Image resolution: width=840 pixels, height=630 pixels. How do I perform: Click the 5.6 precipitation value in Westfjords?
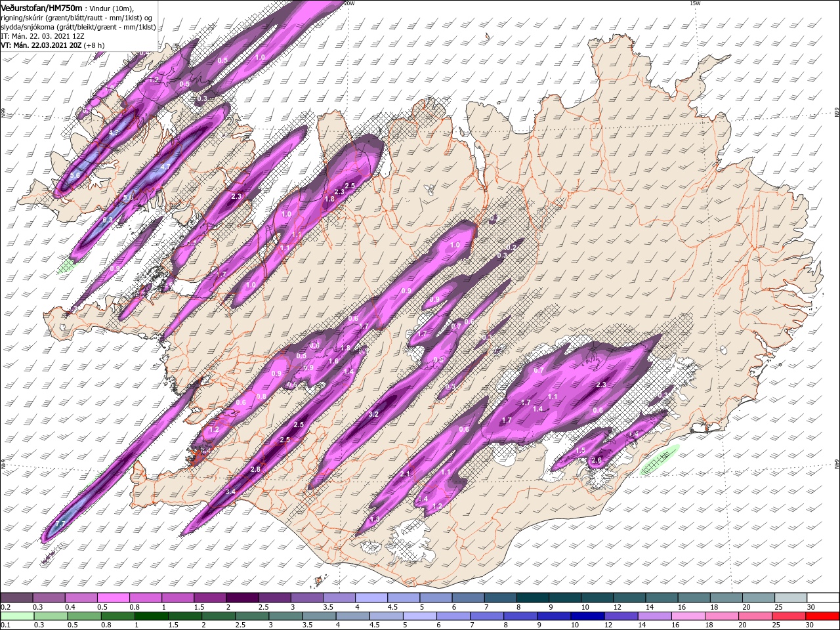click(x=75, y=175)
